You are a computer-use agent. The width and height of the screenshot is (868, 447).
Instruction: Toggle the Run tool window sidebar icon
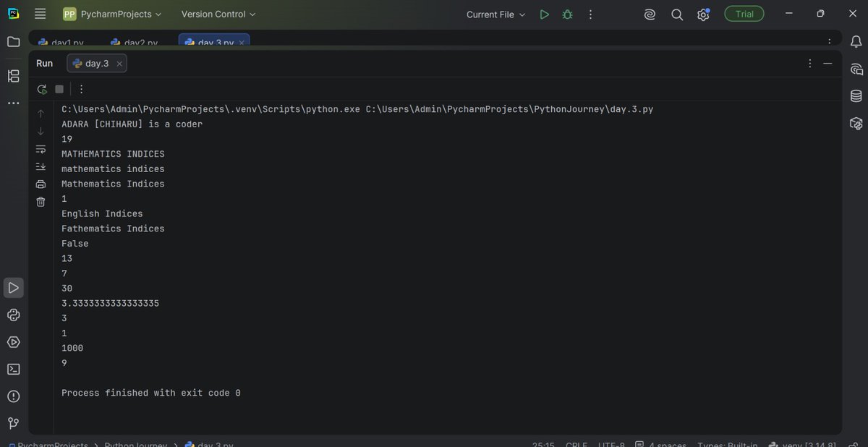click(13, 288)
